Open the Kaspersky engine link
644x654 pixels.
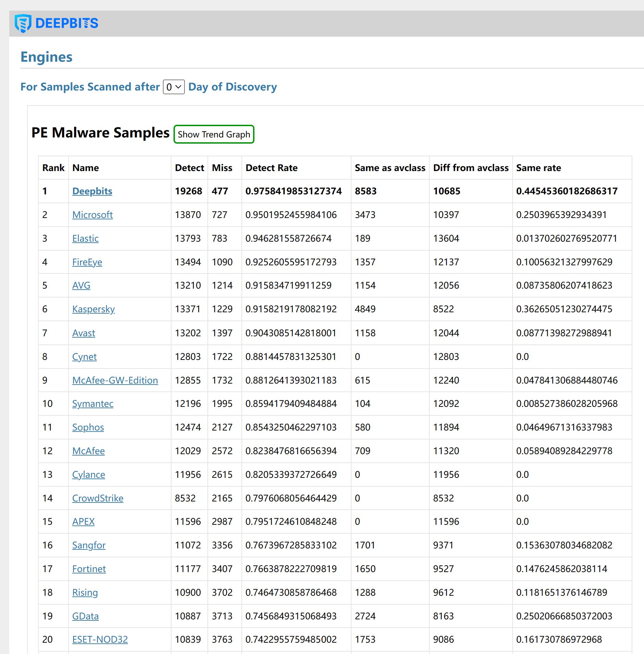click(x=94, y=309)
